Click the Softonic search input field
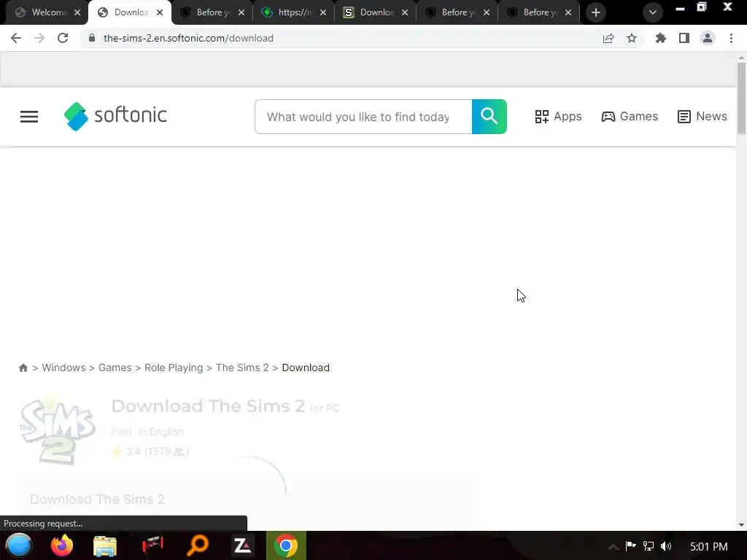The width and height of the screenshot is (747, 560). tap(363, 117)
